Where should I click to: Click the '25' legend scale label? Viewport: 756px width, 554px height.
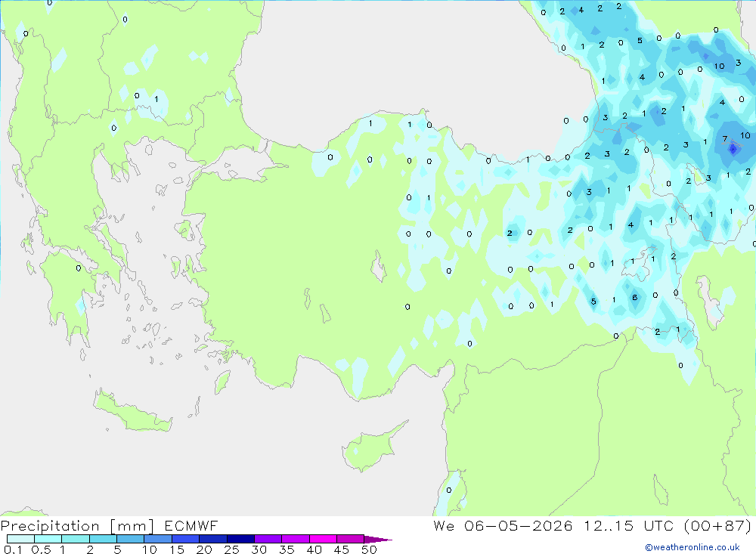tap(231, 549)
